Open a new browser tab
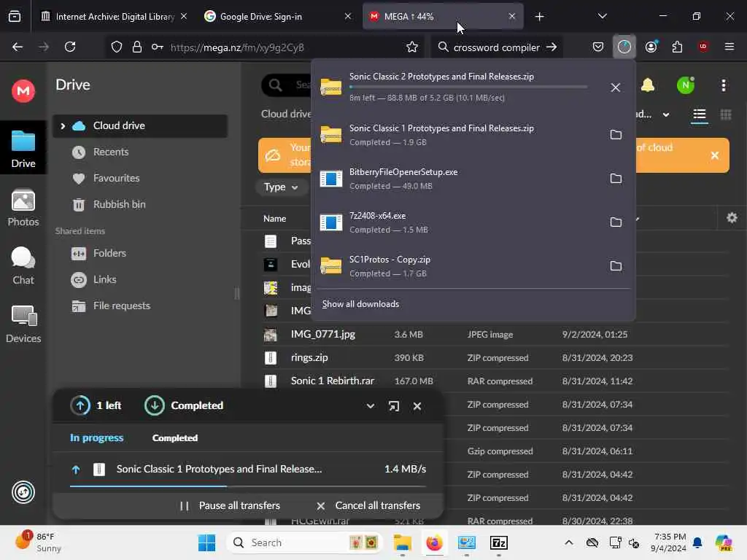Viewport: 747px width, 560px height. click(x=539, y=17)
